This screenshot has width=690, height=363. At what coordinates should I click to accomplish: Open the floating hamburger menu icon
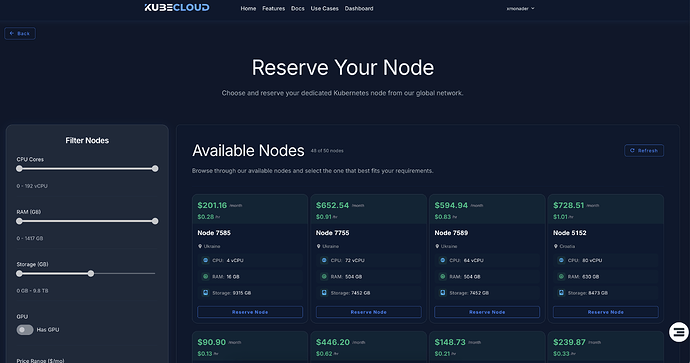click(679, 332)
